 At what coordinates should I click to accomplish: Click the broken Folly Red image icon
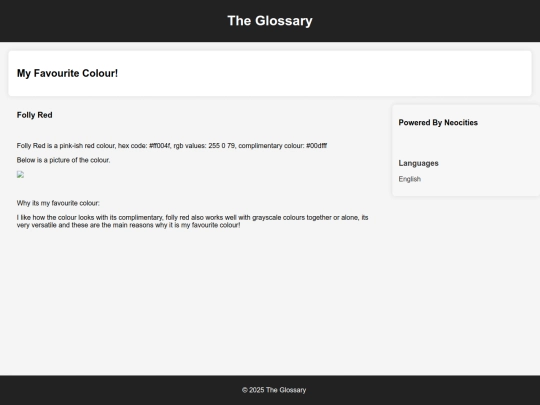20,175
